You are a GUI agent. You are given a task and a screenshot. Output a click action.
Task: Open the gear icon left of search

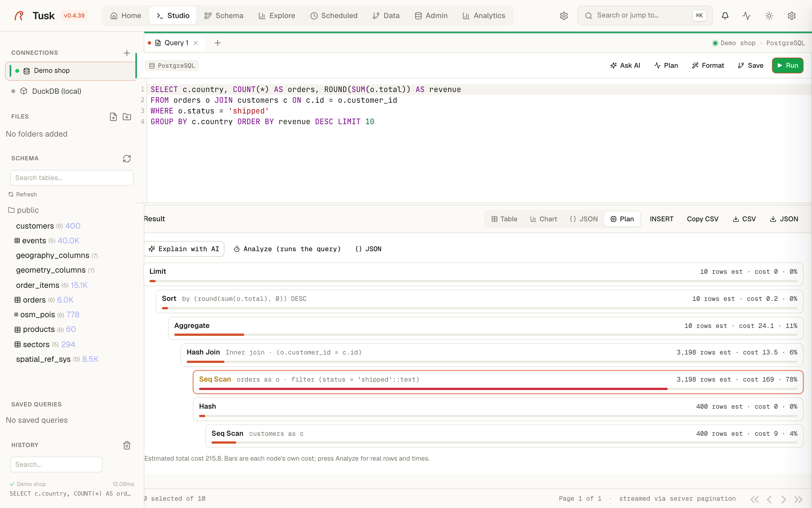[564, 16]
